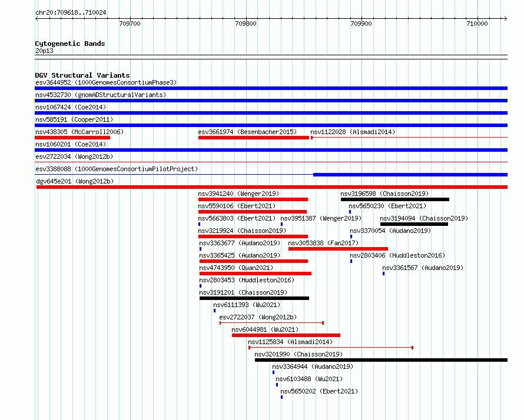Screen dimensions: 524x420
Task: Click the black bar of nsv3191201
Action: click(x=254, y=298)
